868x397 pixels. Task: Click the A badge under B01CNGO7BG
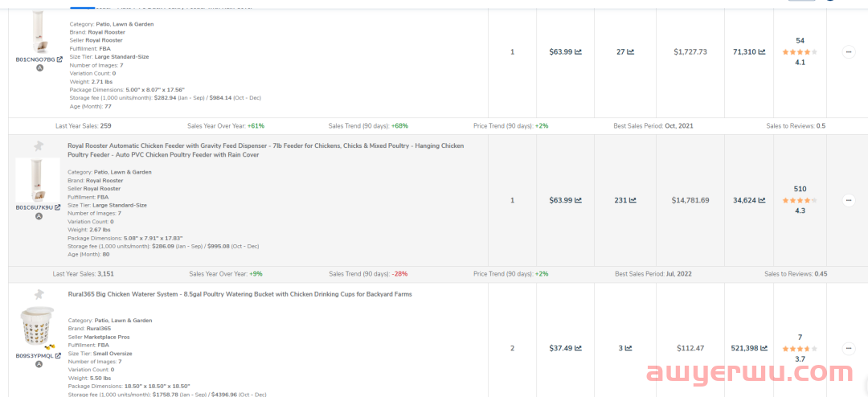(x=39, y=68)
